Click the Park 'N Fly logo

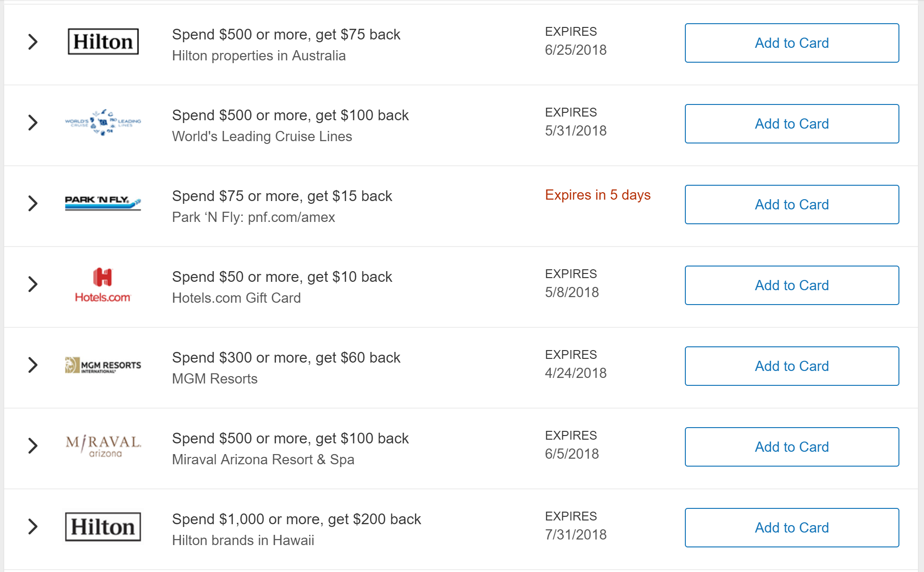pyautogui.click(x=103, y=203)
